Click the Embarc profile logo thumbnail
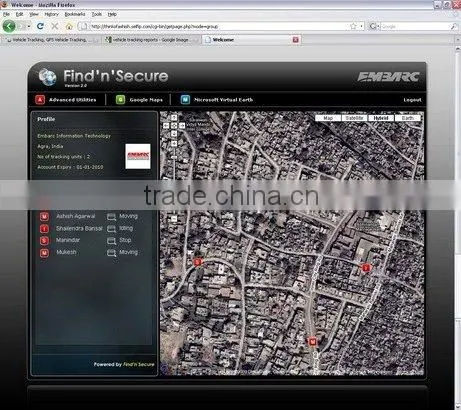This screenshot has width=461, height=410. tap(138, 156)
